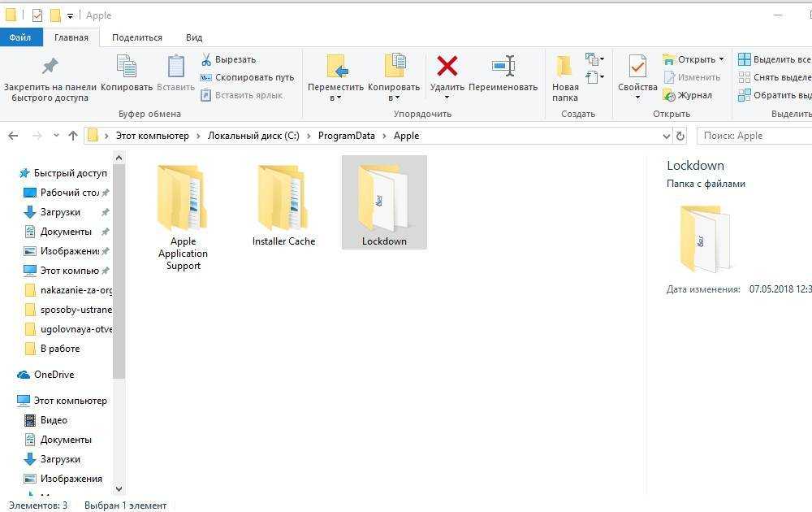This screenshot has width=812, height=512.
Task: Go up one folder level arrow
Action: pos(73,136)
